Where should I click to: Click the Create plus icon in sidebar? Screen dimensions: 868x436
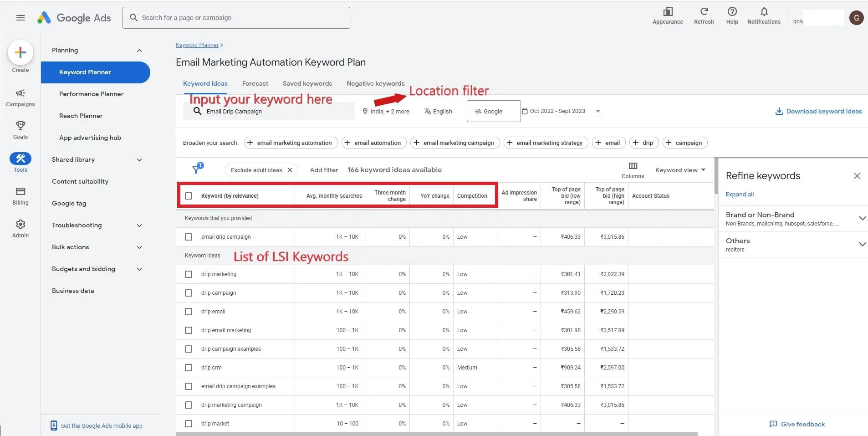[x=20, y=52]
